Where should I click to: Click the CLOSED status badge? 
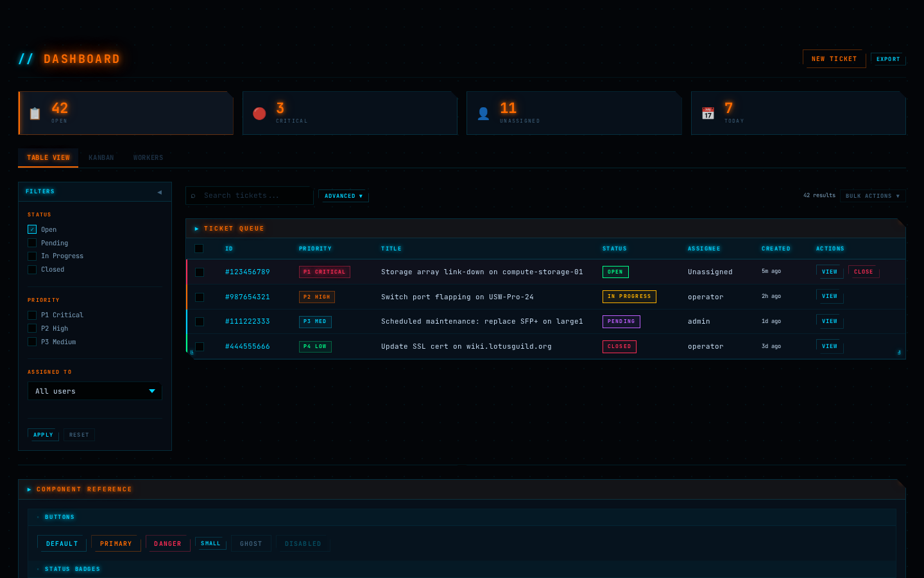coord(619,347)
